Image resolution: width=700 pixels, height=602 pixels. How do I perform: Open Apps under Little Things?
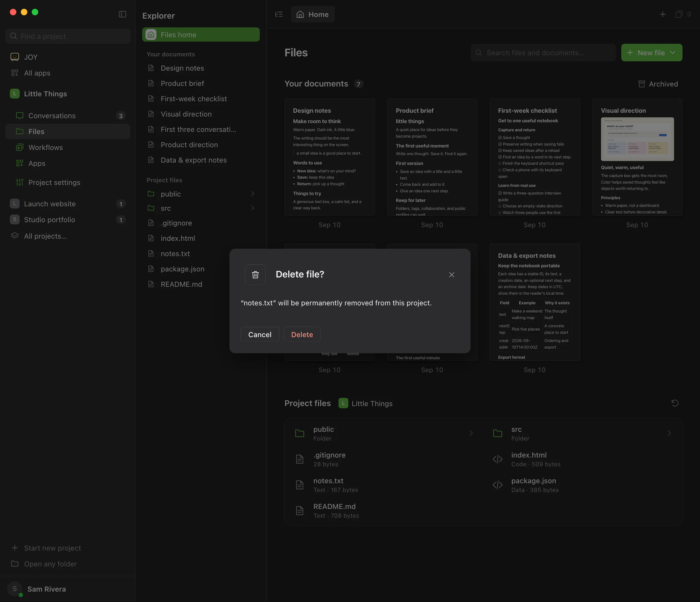coord(68,163)
